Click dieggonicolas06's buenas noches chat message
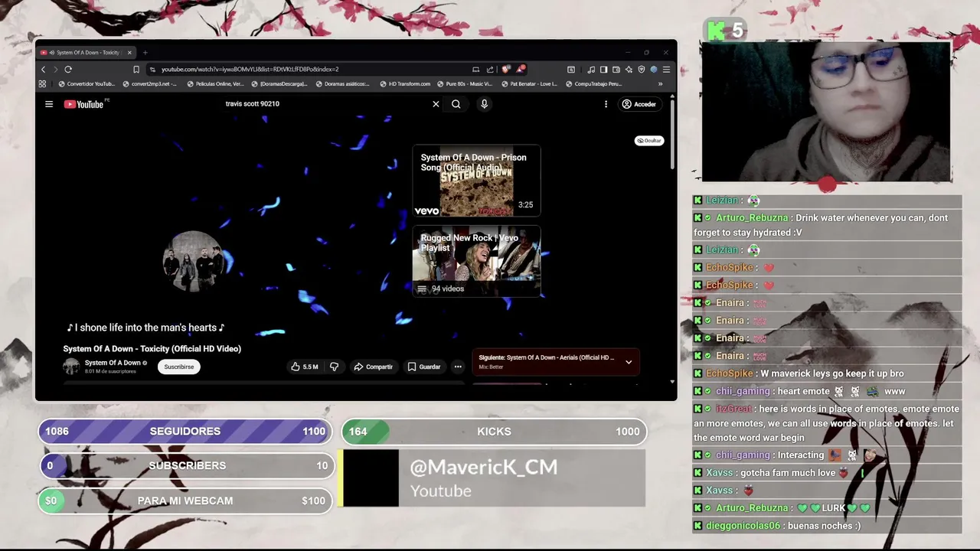The width and height of the screenshot is (980, 551). point(827,526)
